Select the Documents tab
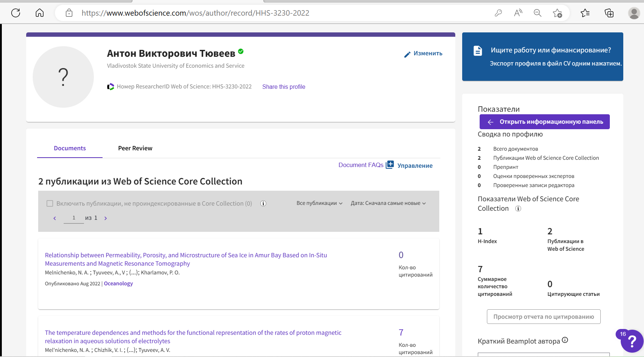Viewport: 644px width, 357px height. click(x=70, y=148)
